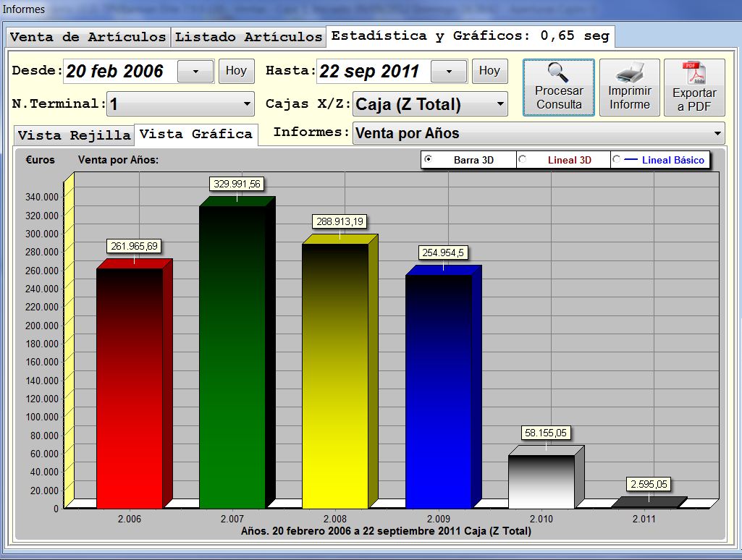Click Hoy button next to Hasta date
Viewport: 742px width, 560px height.
pyautogui.click(x=489, y=71)
